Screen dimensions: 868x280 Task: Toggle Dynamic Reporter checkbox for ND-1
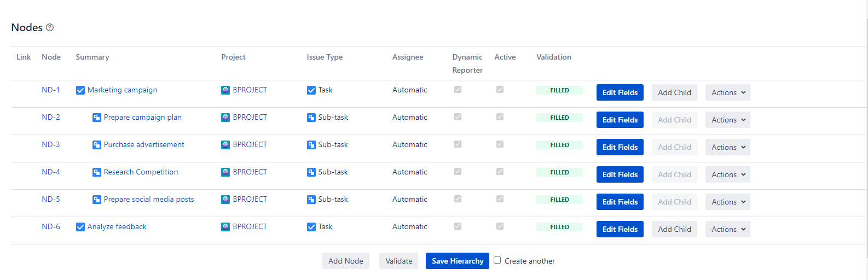pyautogui.click(x=458, y=90)
